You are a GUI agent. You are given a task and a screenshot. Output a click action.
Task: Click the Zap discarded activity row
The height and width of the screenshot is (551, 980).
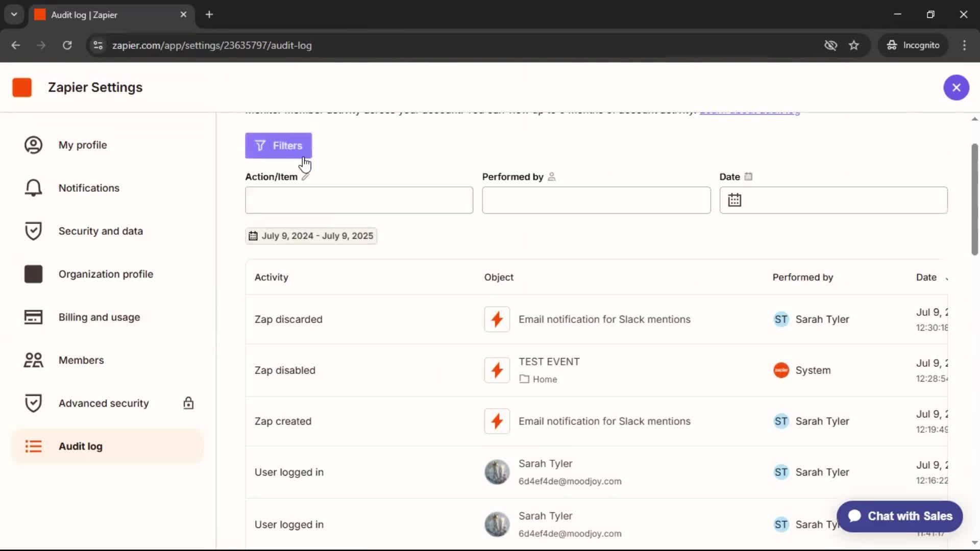(596, 319)
